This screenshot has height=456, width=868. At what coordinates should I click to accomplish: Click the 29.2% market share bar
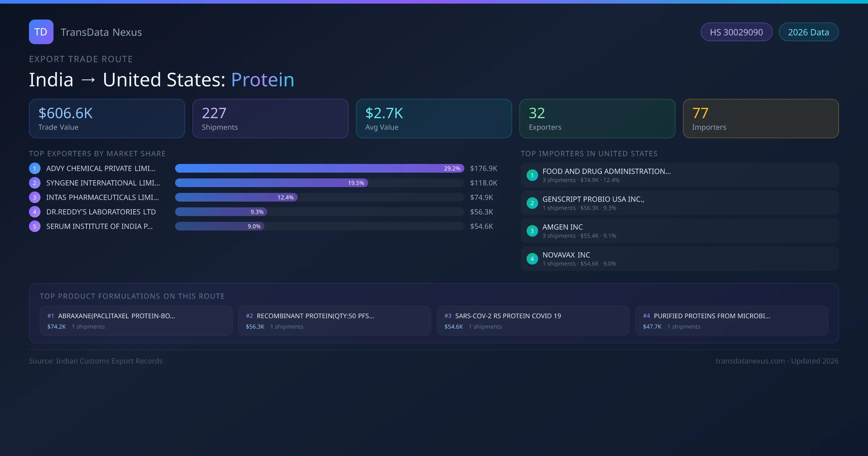click(319, 168)
